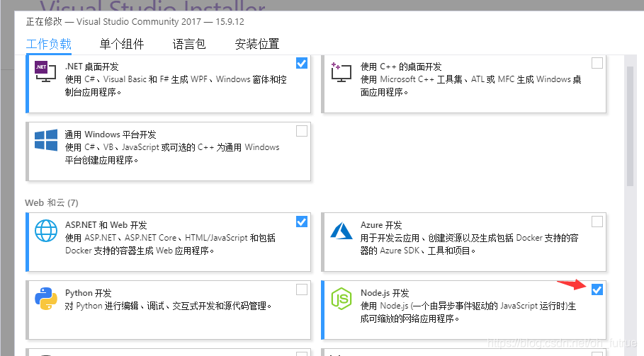
Task: Click the workload list vertical scrollbar thumb
Action: click(x=630, y=125)
